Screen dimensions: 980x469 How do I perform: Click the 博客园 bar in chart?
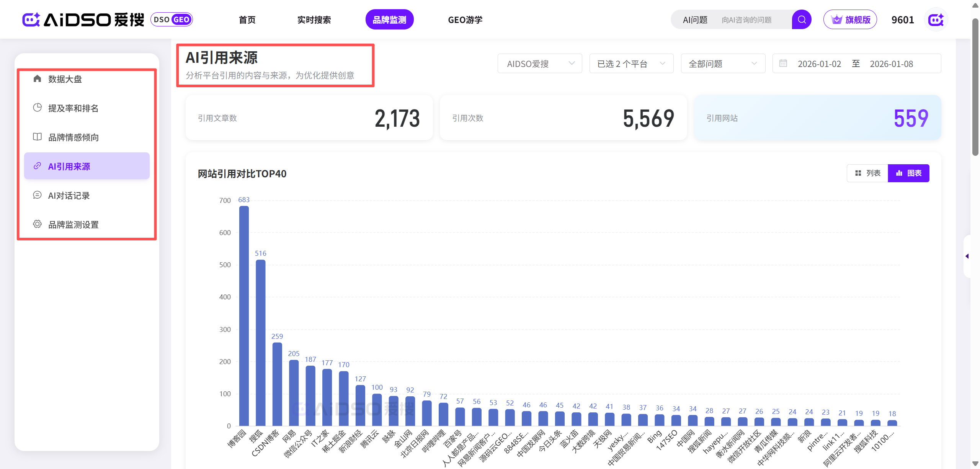click(244, 316)
